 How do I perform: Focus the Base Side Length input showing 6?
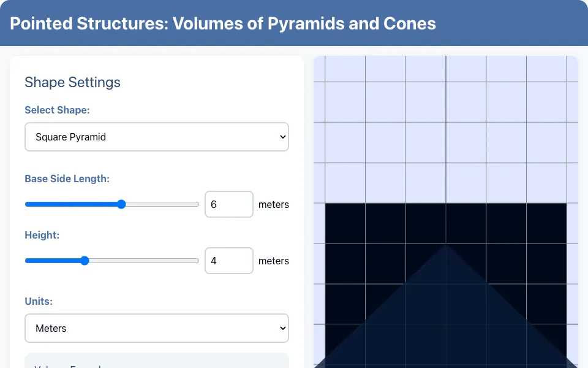tap(228, 204)
